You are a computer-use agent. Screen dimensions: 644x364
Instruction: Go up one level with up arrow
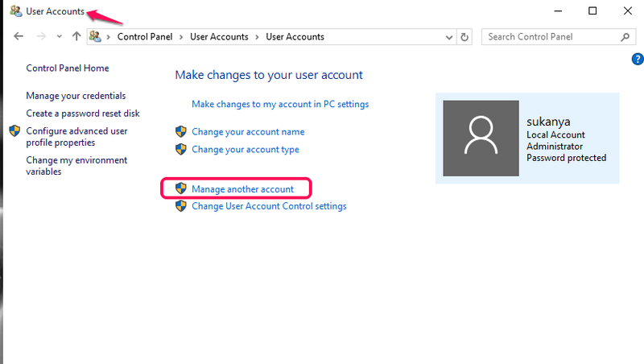click(x=76, y=36)
